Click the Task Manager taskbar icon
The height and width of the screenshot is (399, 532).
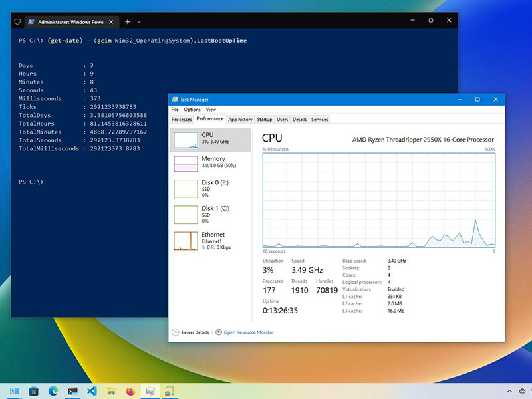pos(150,391)
